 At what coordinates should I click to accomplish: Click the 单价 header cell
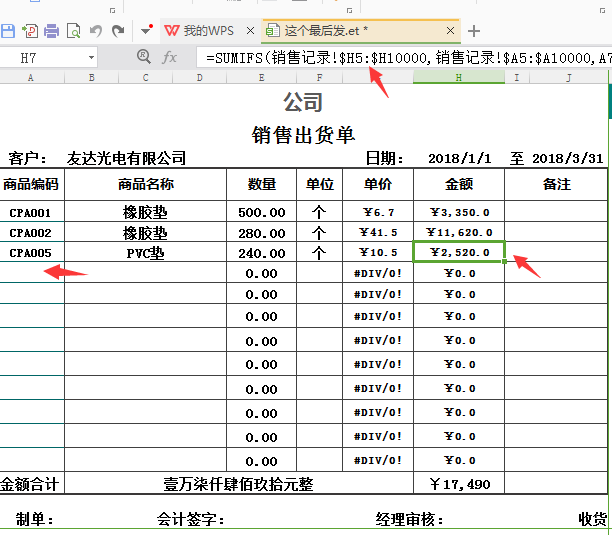378,184
